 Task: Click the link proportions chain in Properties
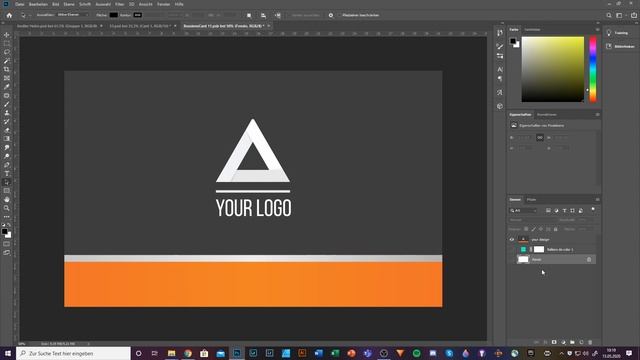pyautogui.click(x=540, y=138)
